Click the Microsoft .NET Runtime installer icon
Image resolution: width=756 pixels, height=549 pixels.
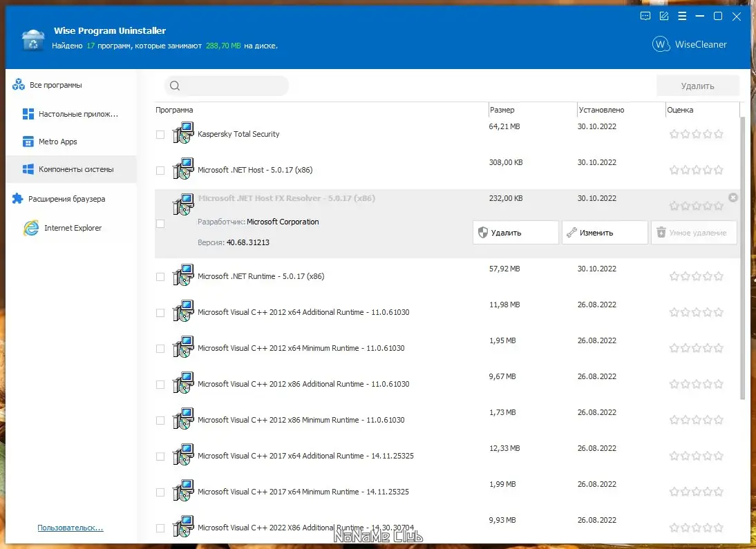coord(183,275)
